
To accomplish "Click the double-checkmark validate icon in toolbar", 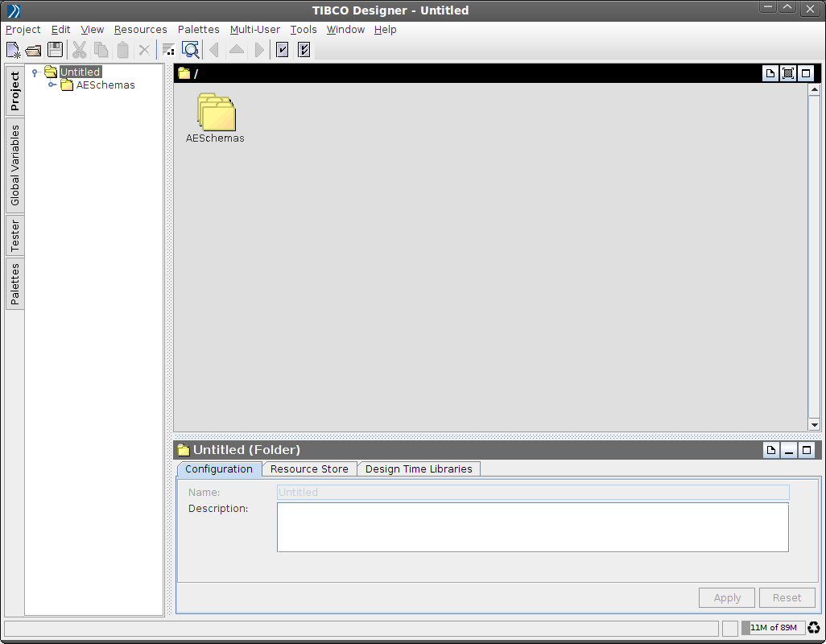I will pyautogui.click(x=304, y=50).
